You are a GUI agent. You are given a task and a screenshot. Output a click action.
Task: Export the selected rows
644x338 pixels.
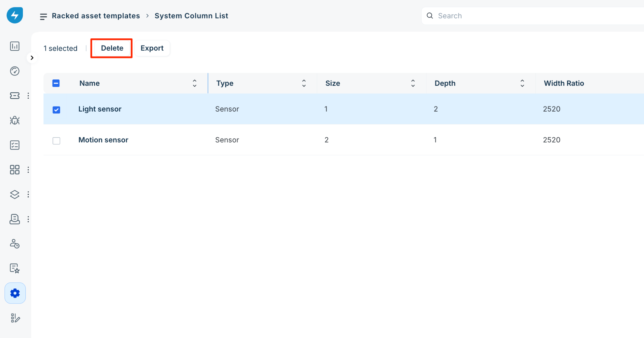[152, 48]
